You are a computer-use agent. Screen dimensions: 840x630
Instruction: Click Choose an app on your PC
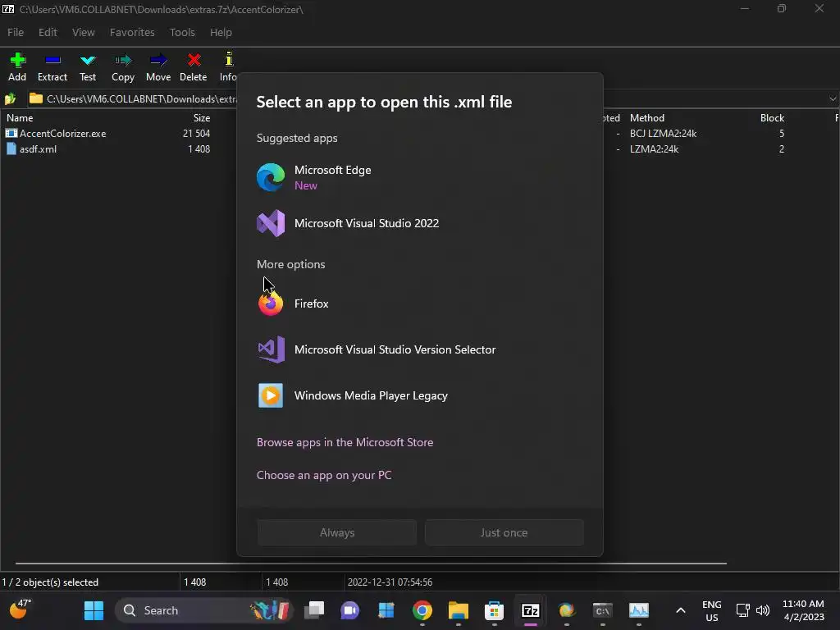point(324,475)
